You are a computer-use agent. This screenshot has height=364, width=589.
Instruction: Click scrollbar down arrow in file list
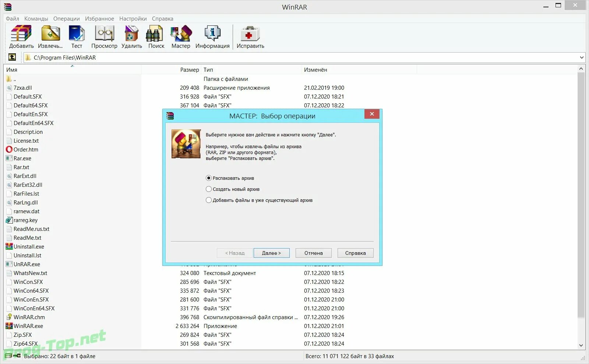coord(581,345)
